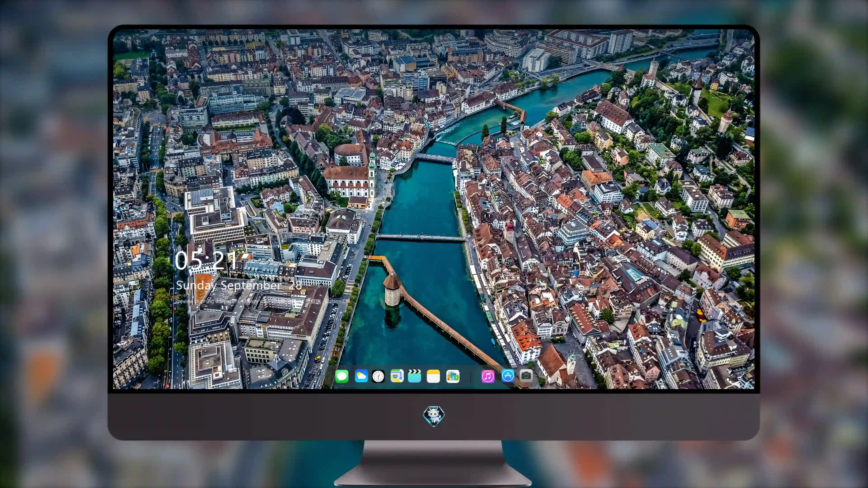Click the 05:21 clock time display

click(x=206, y=261)
